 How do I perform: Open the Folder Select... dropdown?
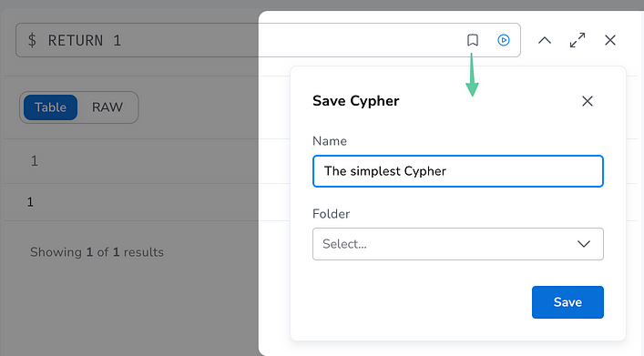point(458,244)
